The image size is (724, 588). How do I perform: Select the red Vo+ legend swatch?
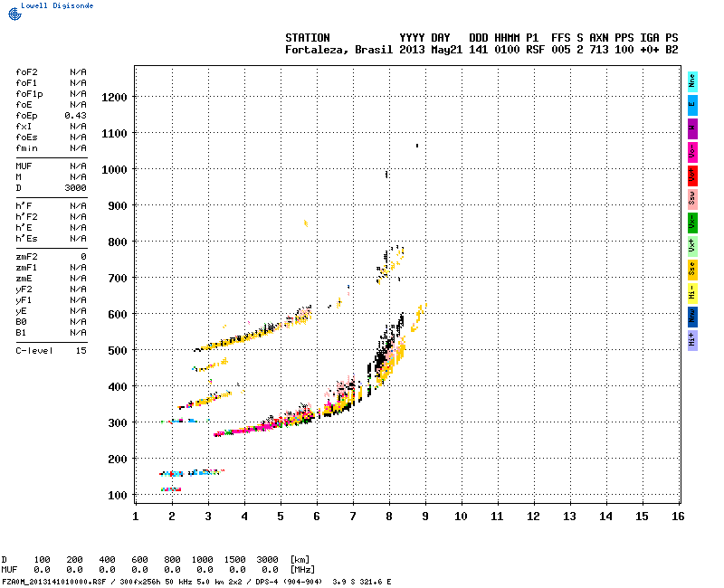[x=692, y=175]
